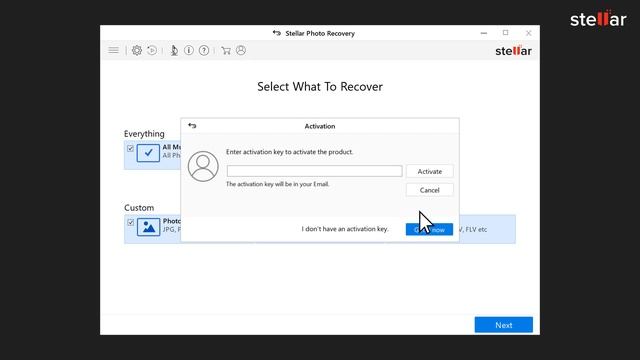The height and width of the screenshot is (360, 640).
Task: Click the resume recovery icon
Action: point(152,50)
